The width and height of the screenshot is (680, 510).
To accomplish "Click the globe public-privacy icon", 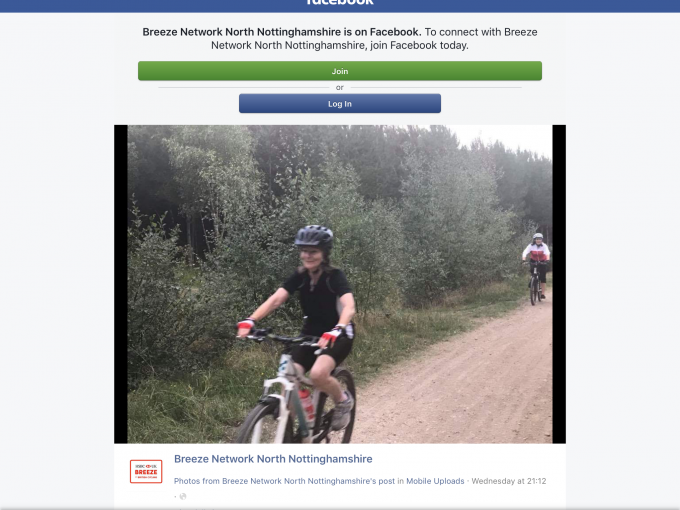I will coord(183,496).
